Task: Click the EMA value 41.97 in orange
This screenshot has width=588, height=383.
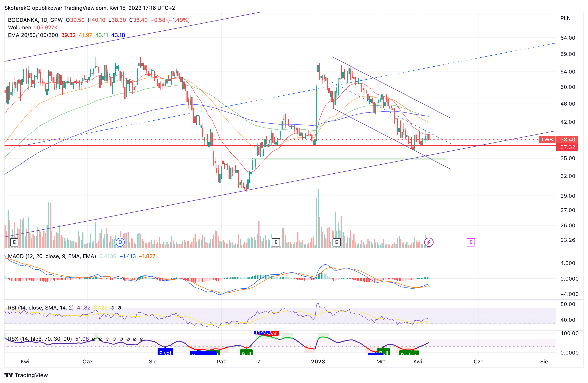Action: click(85, 35)
